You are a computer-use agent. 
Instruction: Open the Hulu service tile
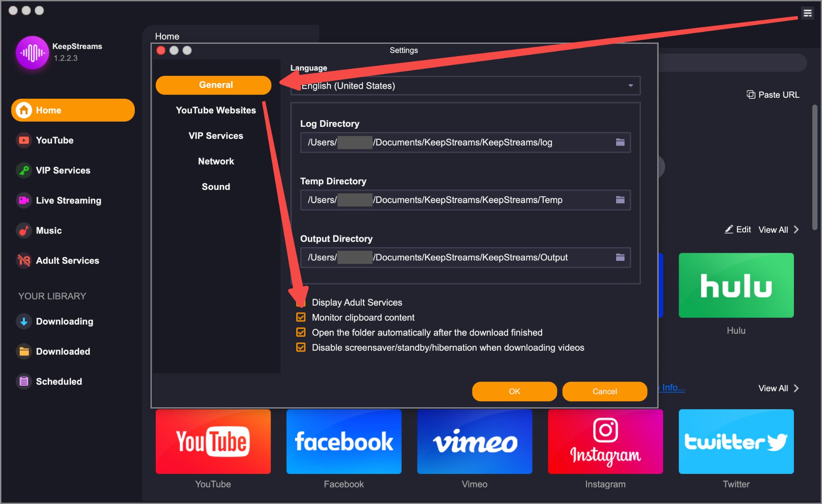[x=736, y=285]
